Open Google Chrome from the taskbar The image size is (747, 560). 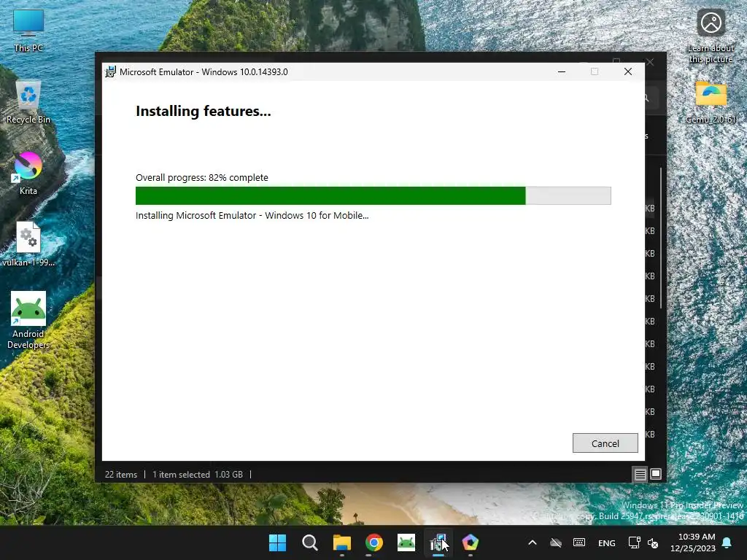tap(374, 542)
